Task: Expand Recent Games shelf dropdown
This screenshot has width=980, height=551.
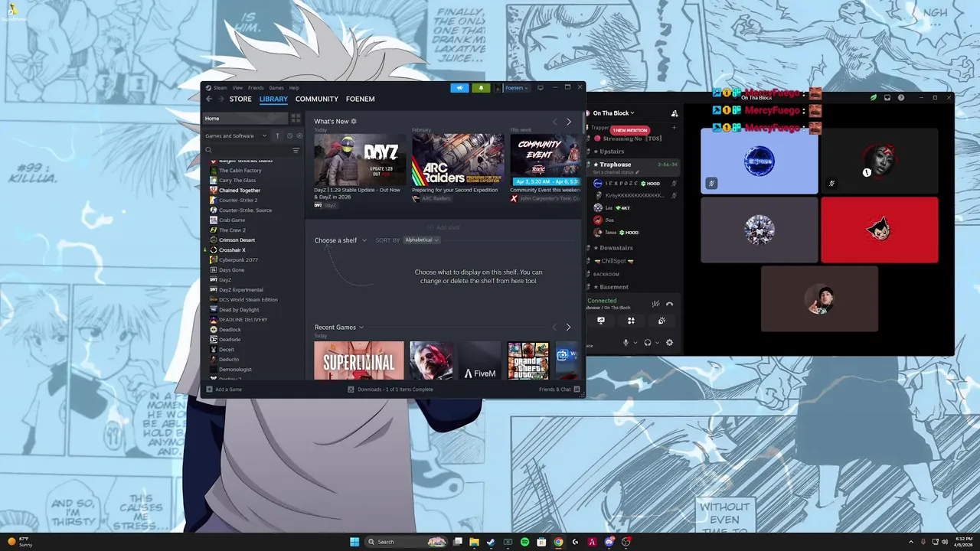Action: (338, 328)
